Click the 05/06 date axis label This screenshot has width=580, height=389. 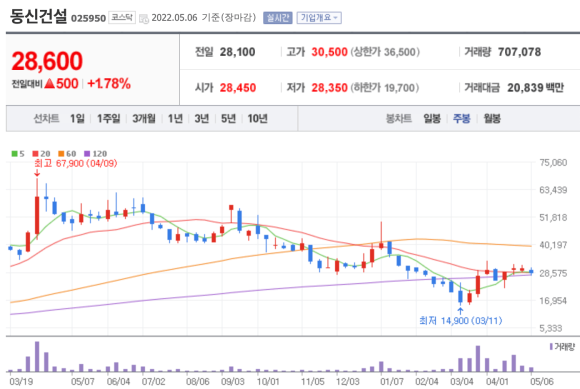(542, 382)
